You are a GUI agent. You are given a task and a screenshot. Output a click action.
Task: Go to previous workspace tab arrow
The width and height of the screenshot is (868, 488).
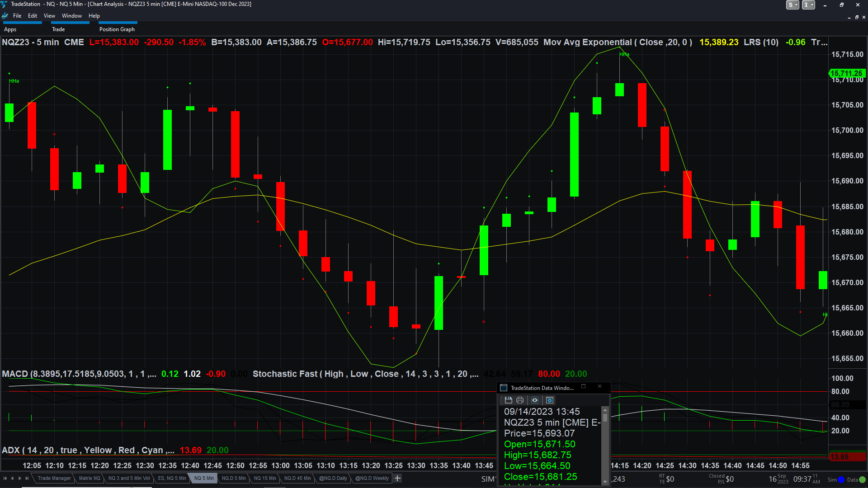(12, 478)
